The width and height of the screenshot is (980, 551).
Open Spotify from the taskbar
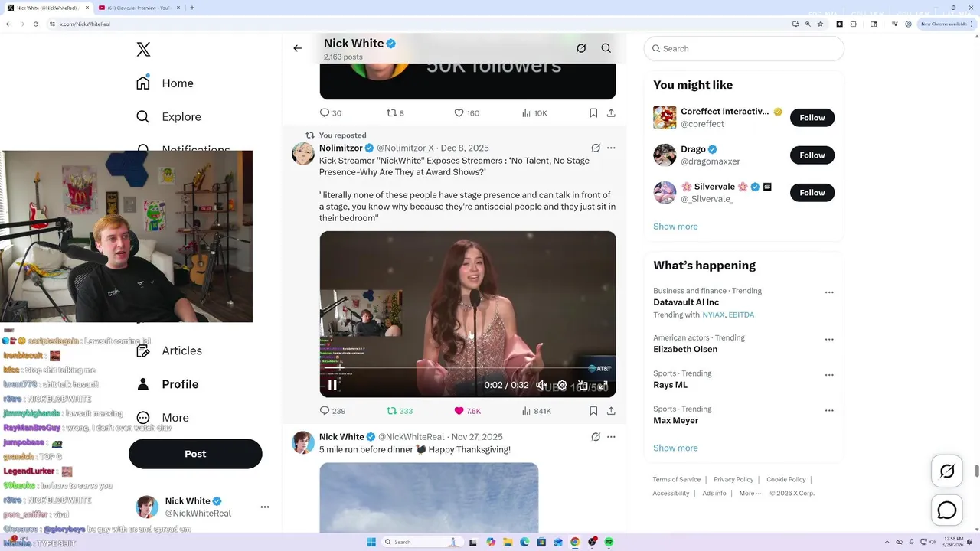pyautogui.click(x=609, y=542)
